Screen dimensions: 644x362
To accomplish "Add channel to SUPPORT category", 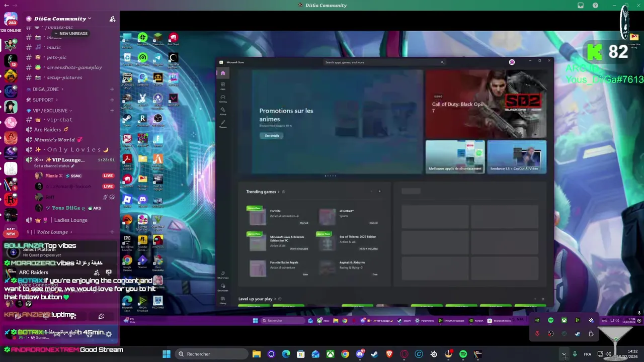I will point(112,100).
